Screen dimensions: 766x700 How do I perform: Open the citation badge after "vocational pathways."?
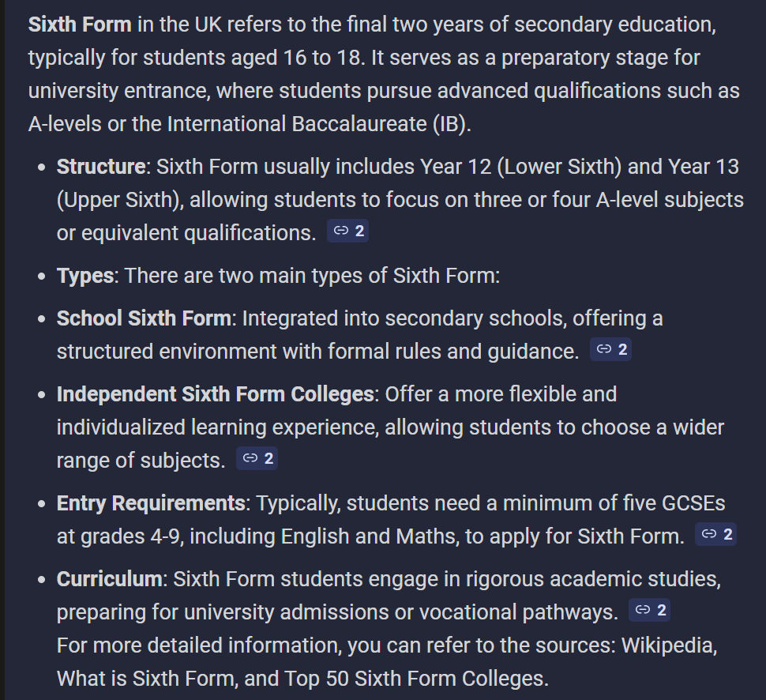(x=649, y=611)
